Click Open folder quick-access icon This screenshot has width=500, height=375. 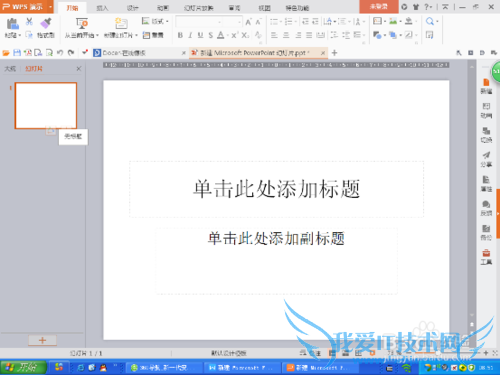pos(6,53)
